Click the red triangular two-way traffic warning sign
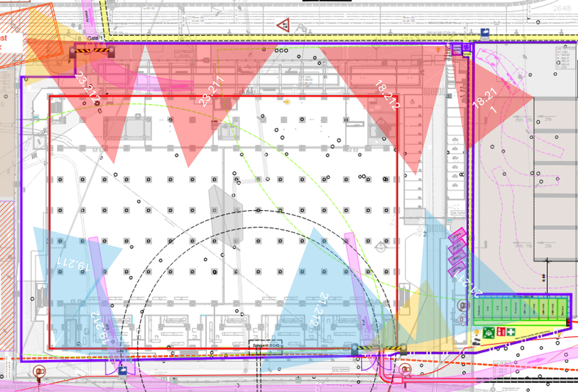 point(283,25)
